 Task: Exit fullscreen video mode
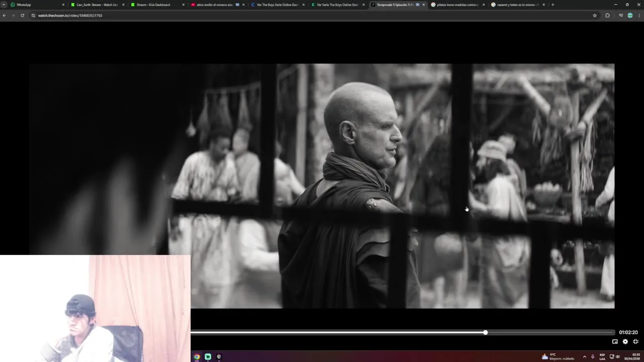[x=635, y=341]
